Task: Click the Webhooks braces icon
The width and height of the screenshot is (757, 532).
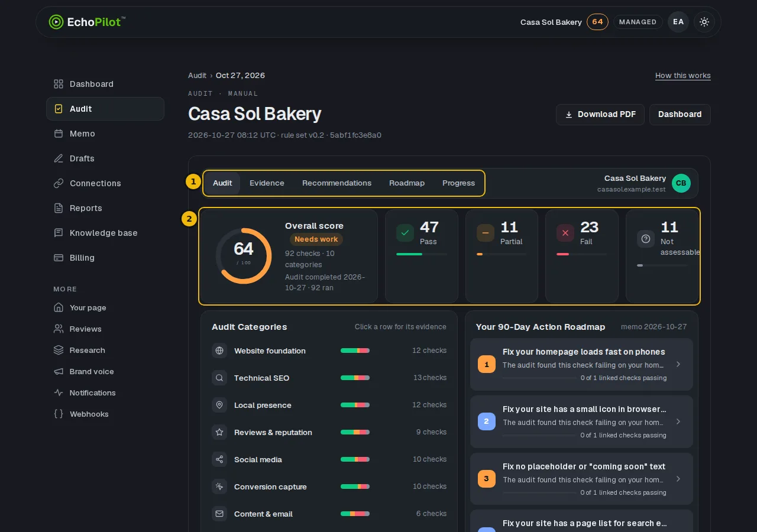Action: tap(59, 414)
